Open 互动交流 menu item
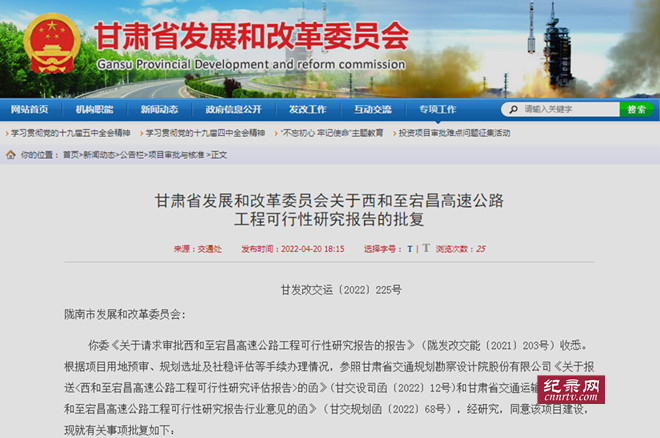 click(x=373, y=109)
